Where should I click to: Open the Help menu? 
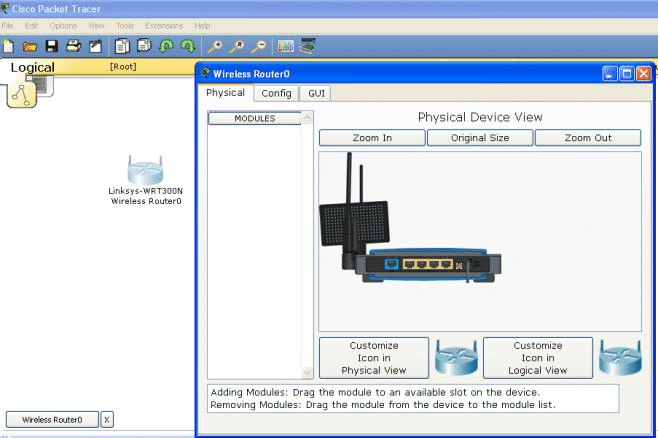coord(202,26)
